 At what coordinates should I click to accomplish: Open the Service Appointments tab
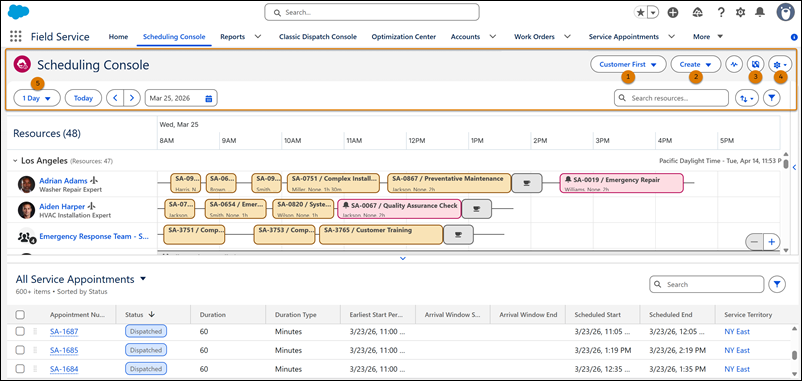623,37
